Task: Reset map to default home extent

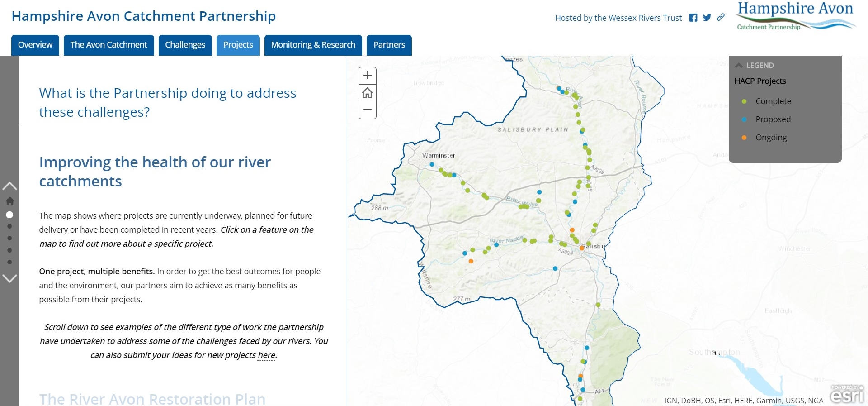Action: [368, 93]
